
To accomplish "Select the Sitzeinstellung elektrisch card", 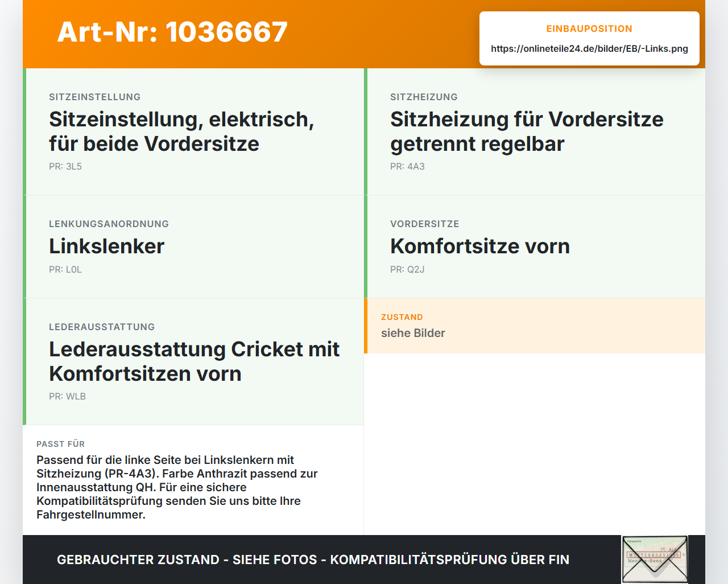I will [193, 131].
